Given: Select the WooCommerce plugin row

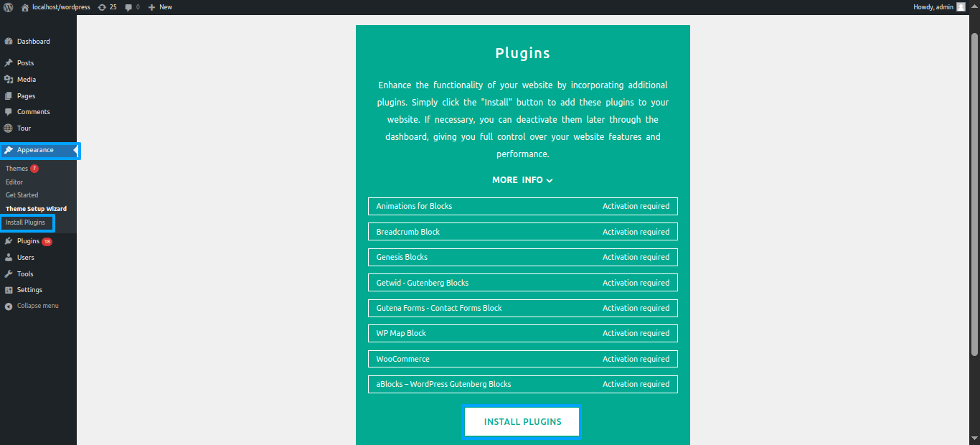Looking at the screenshot, I should coord(523,359).
